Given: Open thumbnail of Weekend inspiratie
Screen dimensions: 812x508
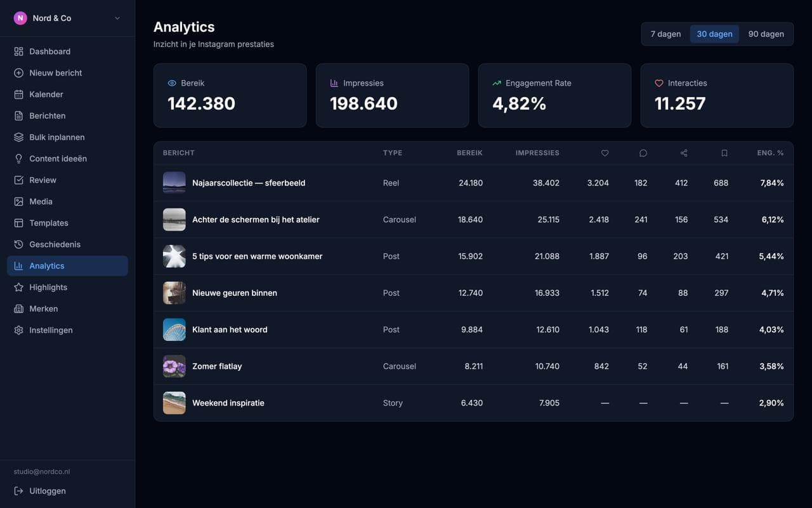Looking at the screenshot, I should (x=174, y=403).
